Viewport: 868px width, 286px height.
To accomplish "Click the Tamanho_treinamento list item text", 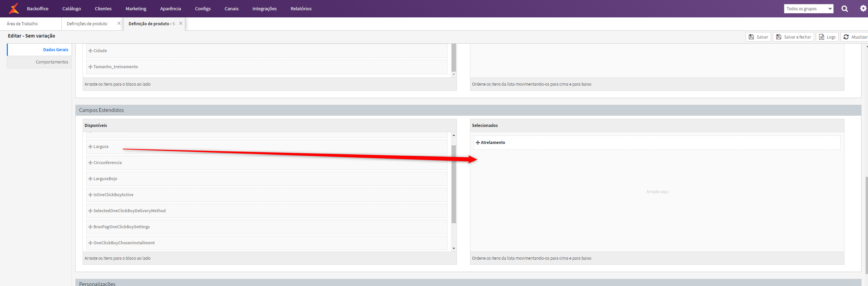I will 116,67.
